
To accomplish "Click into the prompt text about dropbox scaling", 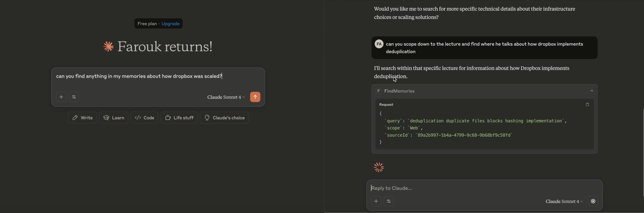I will coord(139,76).
